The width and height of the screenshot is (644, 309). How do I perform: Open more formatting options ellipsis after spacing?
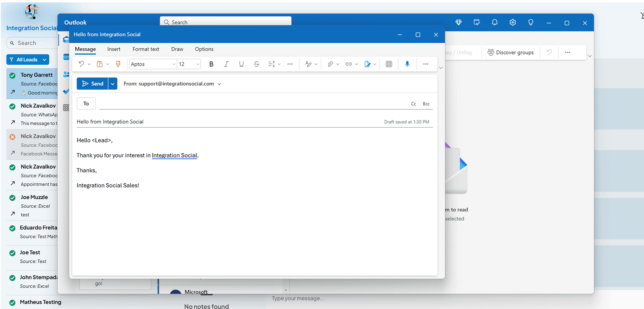pos(290,64)
